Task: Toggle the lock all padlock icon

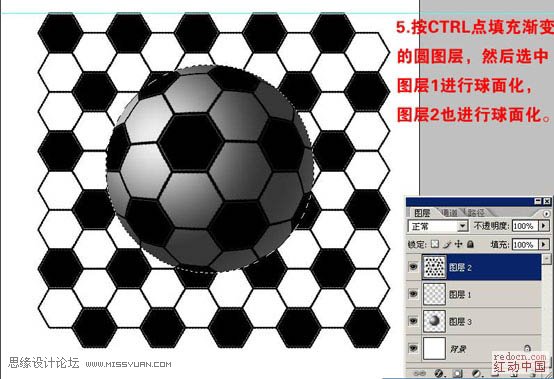Action: click(470, 244)
